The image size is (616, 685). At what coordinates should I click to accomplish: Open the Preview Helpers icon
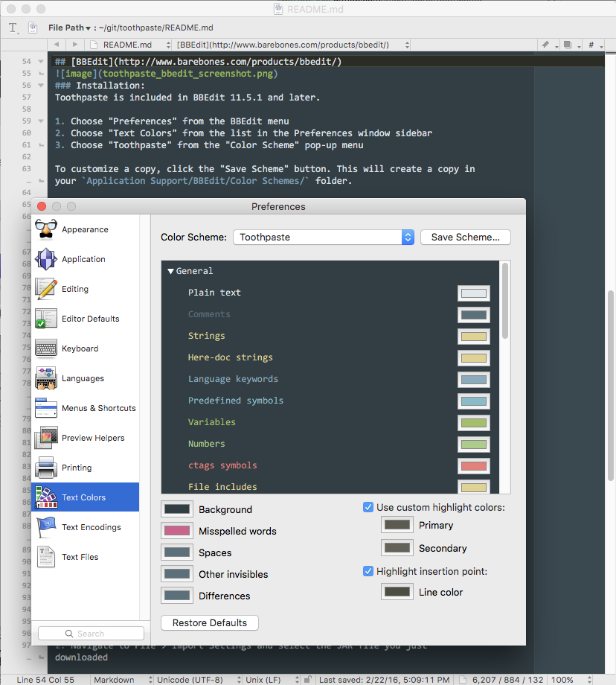pyautogui.click(x=46, y=438)
